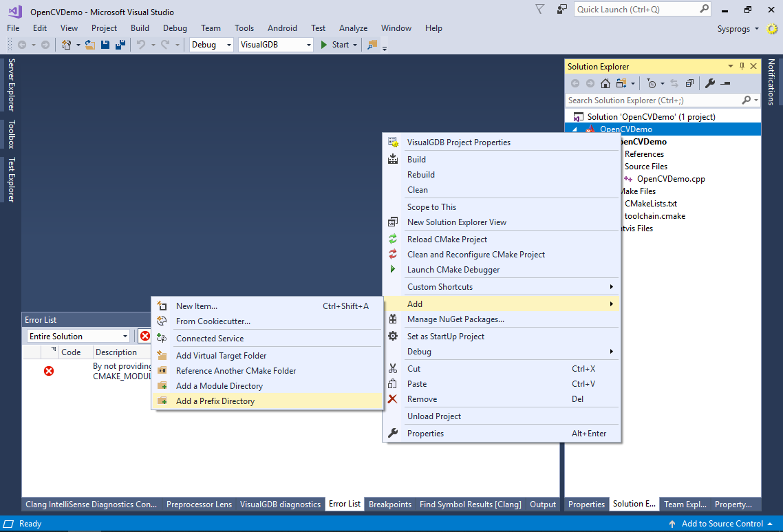Click the Solution Explorer Sync icon
Viewport: 783px width, 532px height.
[674, 83]
